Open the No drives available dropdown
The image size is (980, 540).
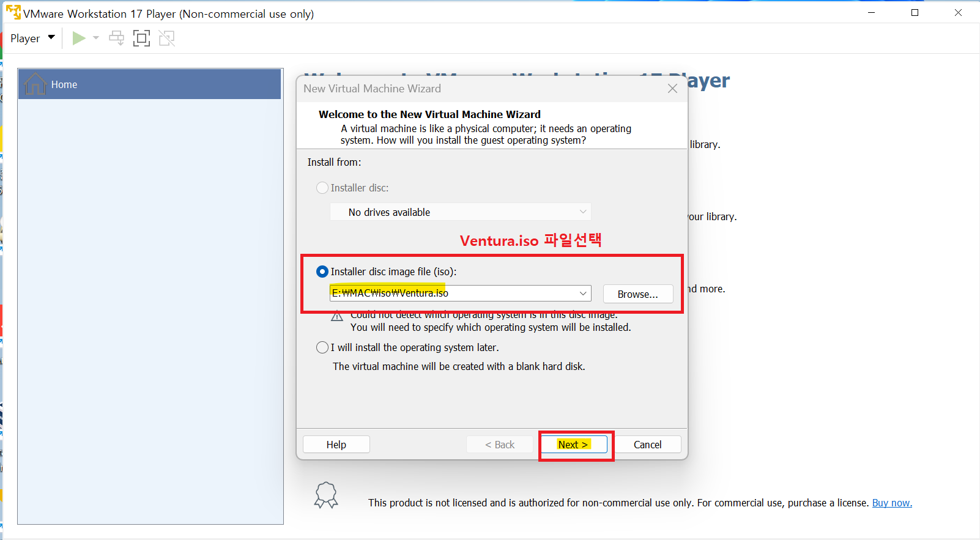(x=460, y=212)
